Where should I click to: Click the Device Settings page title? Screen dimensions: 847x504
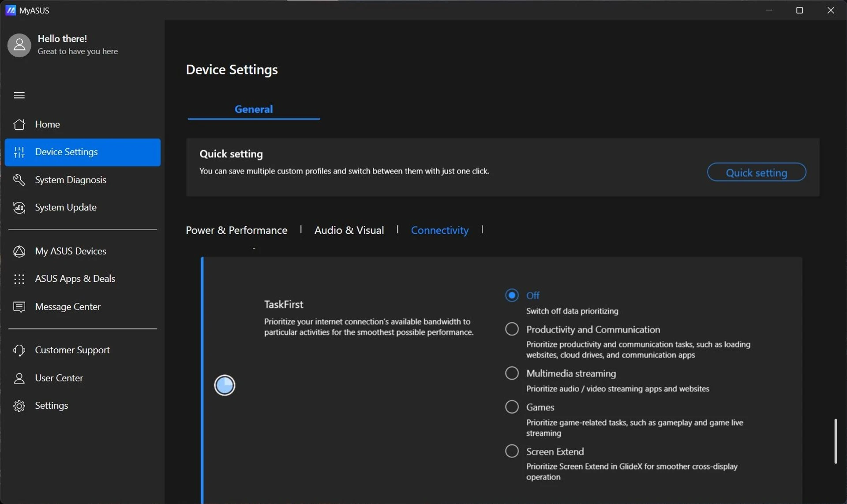pos(232,70)
